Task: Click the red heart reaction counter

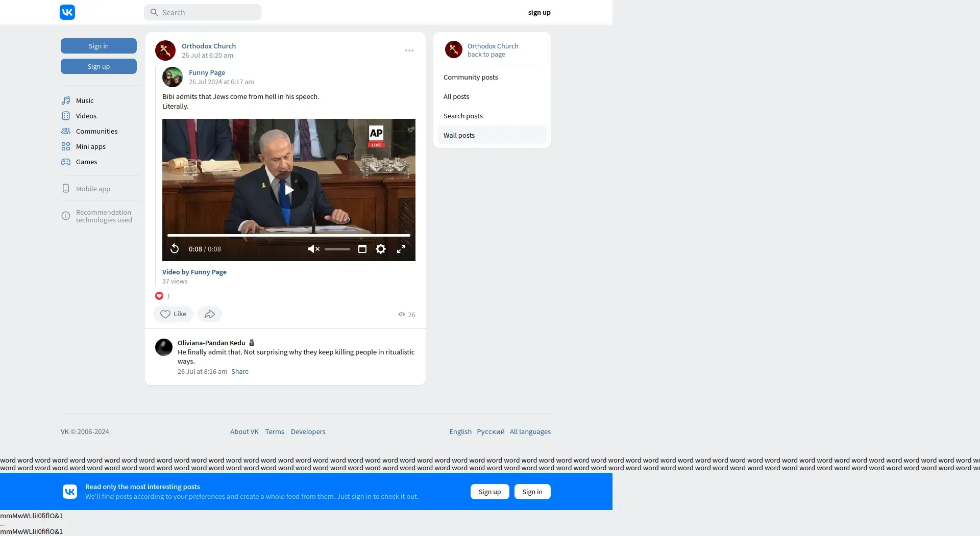Action: pyautogui.click(x=162, y=296)
